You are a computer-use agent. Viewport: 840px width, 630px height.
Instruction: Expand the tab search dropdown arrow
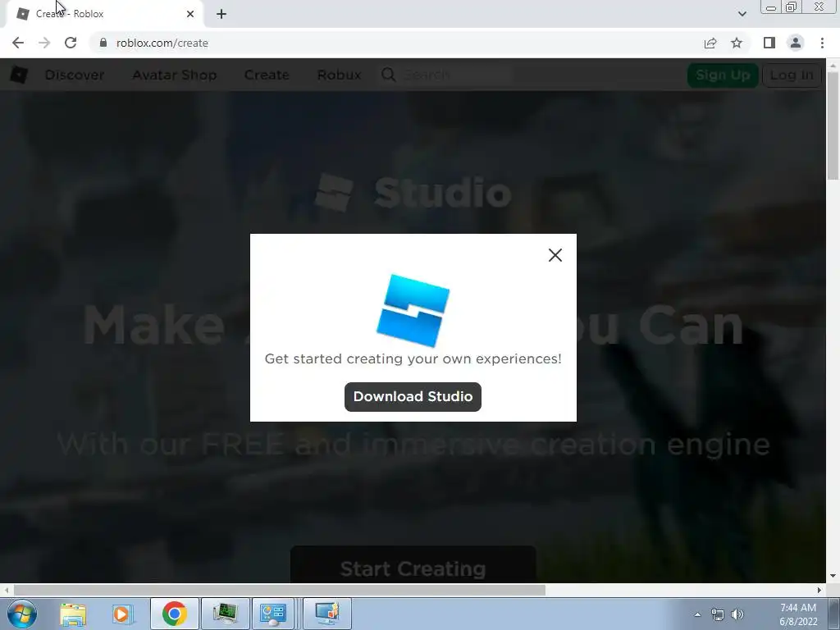(742, 14)
